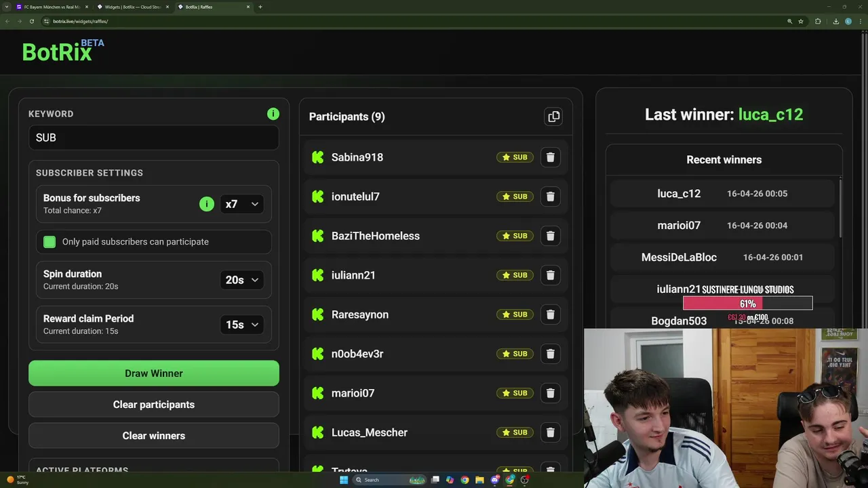Viewport: 868px width, 488px height.
Task: Click last winner name luca_c12
Action: pos(770,115)
